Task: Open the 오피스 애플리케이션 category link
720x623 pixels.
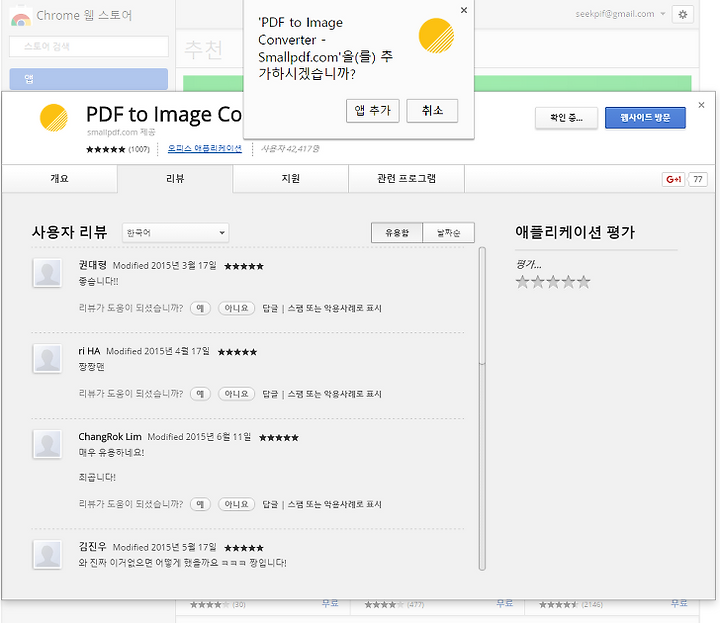Action: pyautogui.click(x=204, y=148)
